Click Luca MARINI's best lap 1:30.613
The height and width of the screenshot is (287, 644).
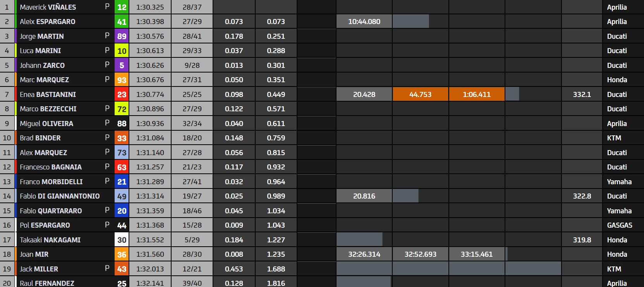click(x=150, y=51)
